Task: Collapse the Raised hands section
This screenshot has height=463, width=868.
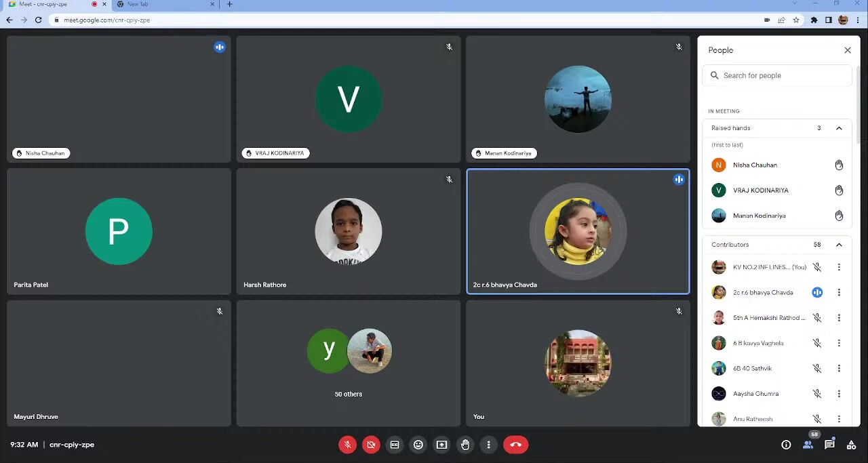Action: click(839, 128)
